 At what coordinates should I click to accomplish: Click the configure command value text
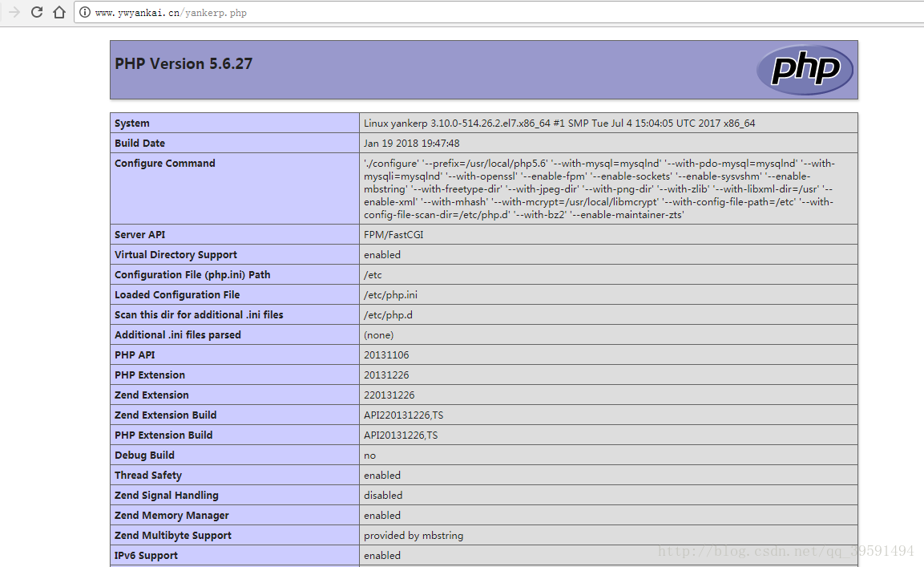(x=599, y=189)
